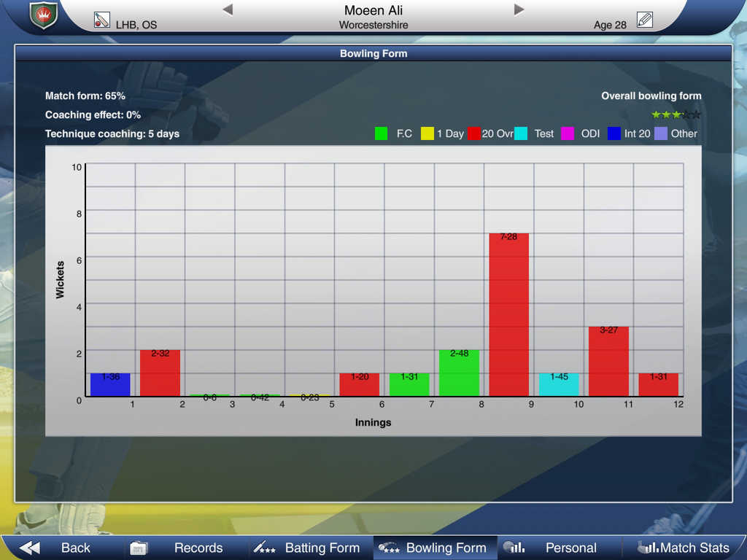Click the magenta ODI legend swatch

[x=567, y=133]
